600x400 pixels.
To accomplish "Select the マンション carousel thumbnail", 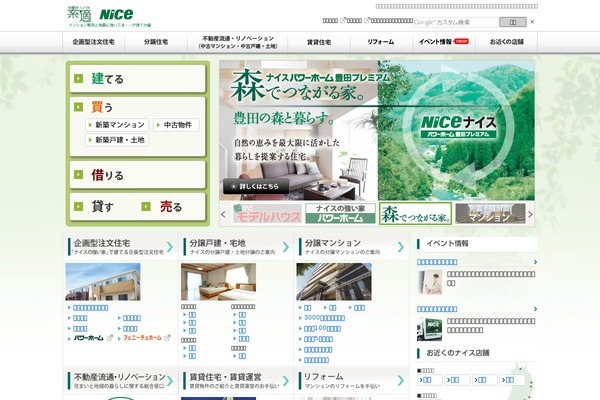I will tap(490, 214).
